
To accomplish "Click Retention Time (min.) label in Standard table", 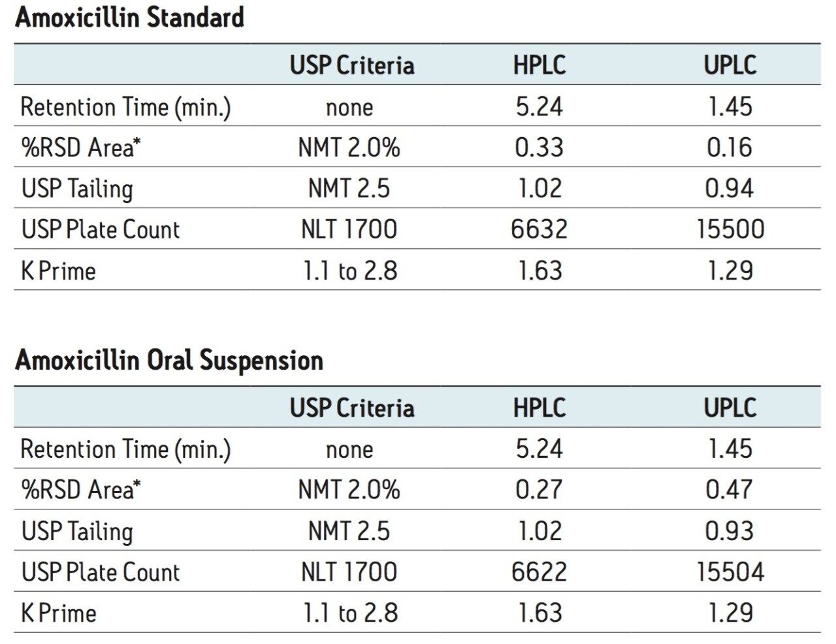I will [x=125, y=106].
